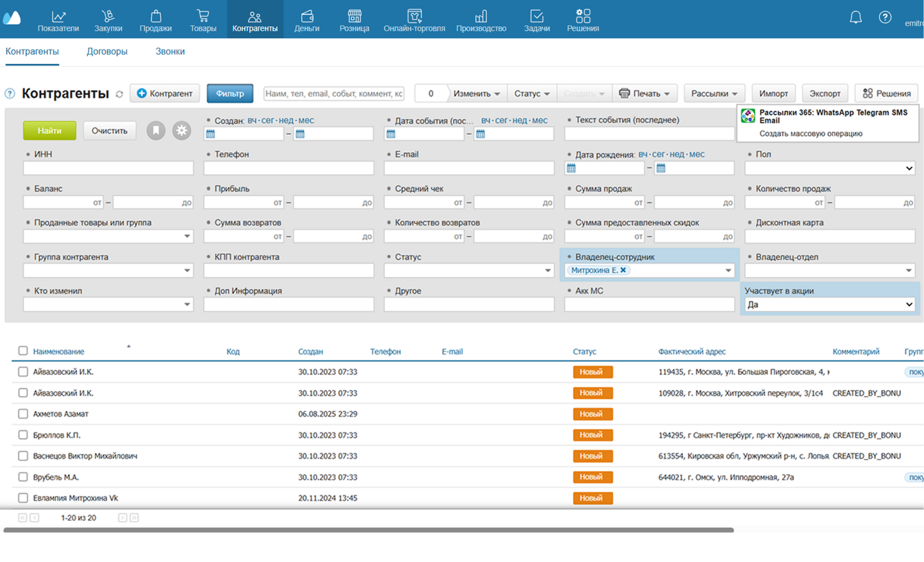This screenshot has height=562, width=924.
Task: Expand the Участвует в акции dropdown
Action: (829, 305)
